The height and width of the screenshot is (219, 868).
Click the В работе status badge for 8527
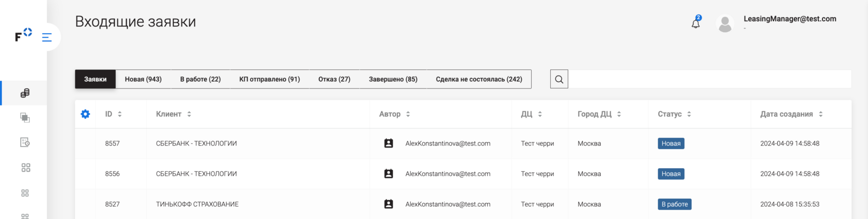(674, 204)
